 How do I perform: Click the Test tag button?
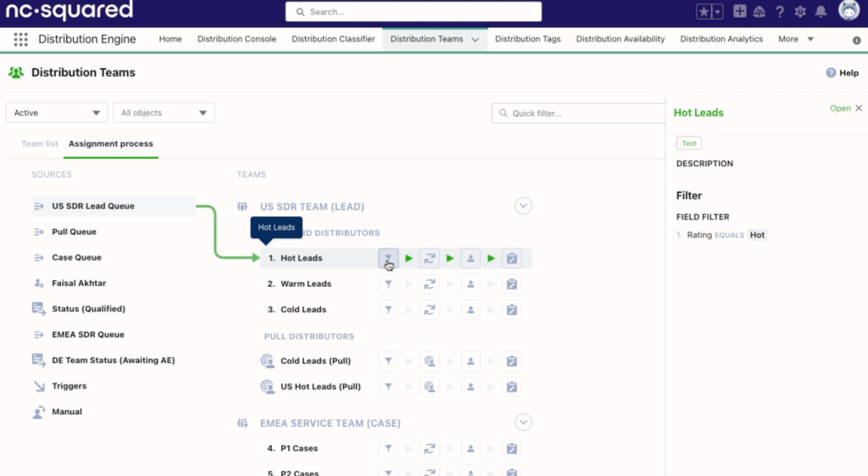pos(688,143)
